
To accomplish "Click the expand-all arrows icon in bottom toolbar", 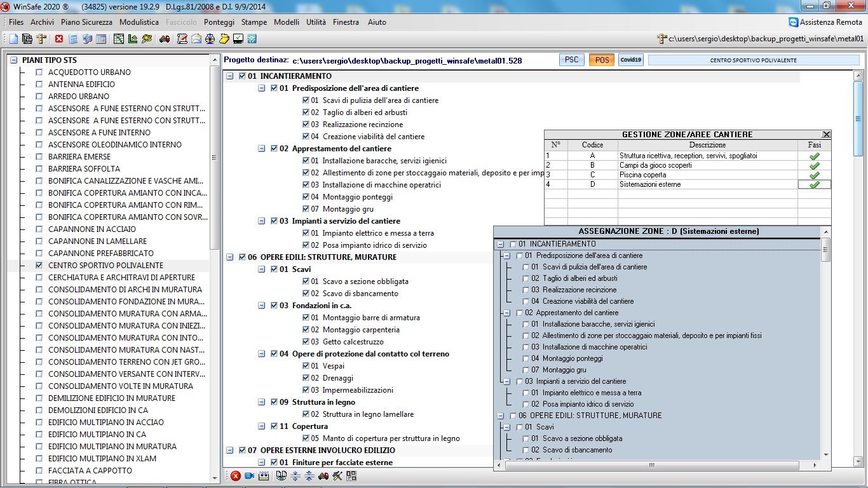I will coord(295,476).
